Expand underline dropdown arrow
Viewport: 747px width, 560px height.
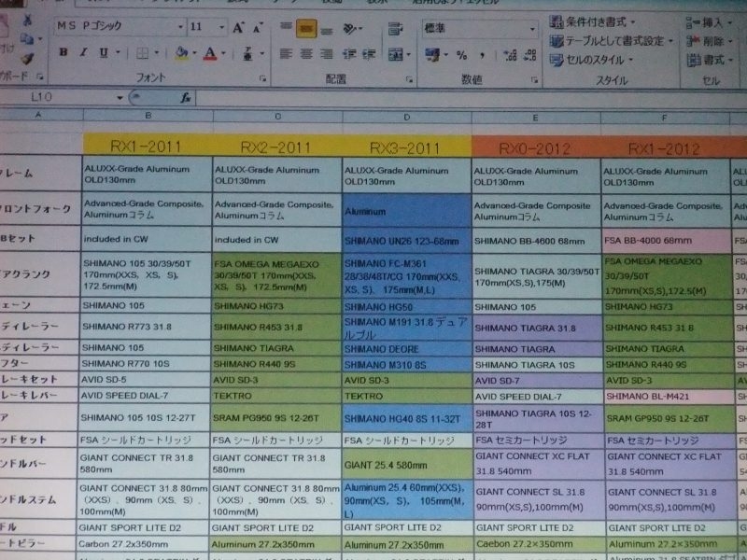coord(118,52)
